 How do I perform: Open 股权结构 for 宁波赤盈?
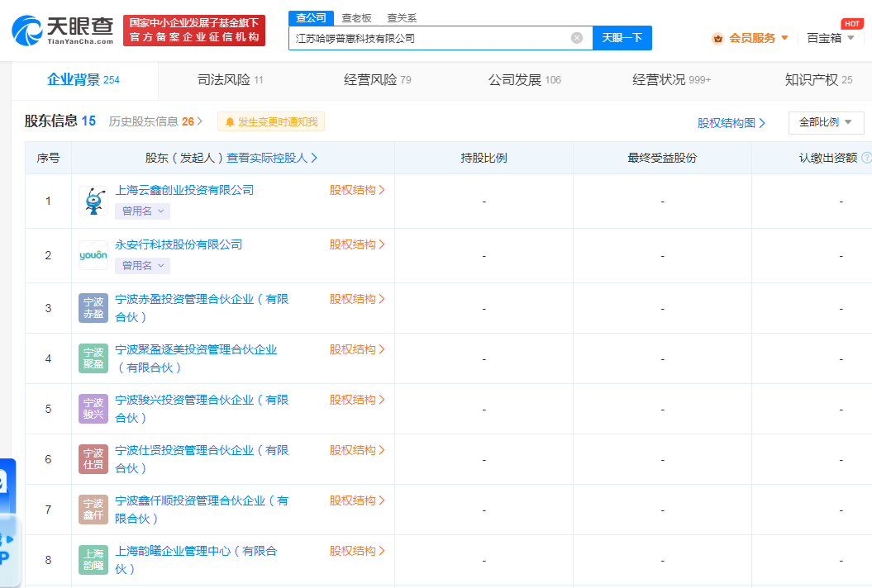click(x=357, y=299)
